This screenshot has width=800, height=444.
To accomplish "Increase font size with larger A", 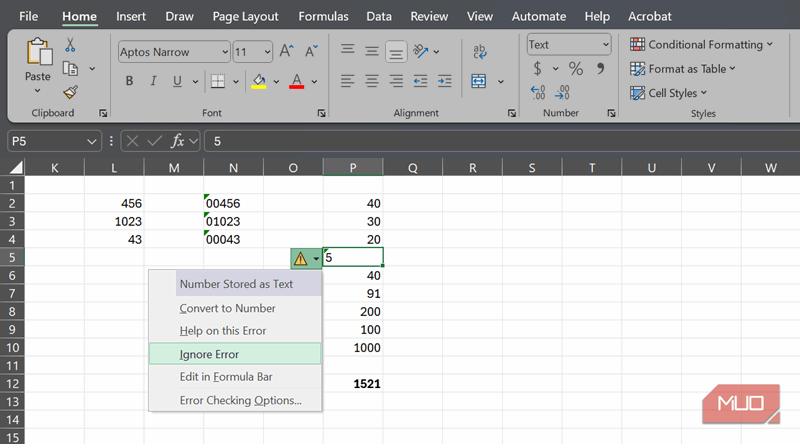I will tap(286, 52).
